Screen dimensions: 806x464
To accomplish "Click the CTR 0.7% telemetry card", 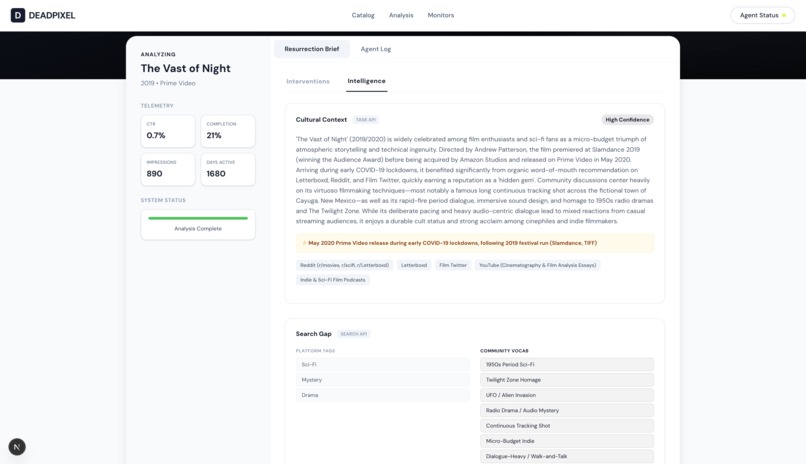I will coord(168,131).
